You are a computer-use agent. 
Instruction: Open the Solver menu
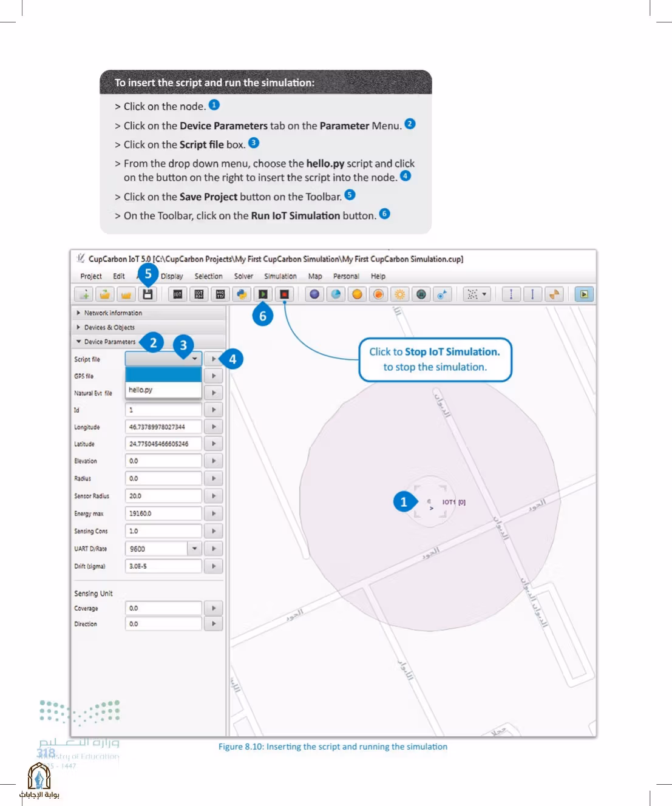pyautogui.click(x=243, y=276)
